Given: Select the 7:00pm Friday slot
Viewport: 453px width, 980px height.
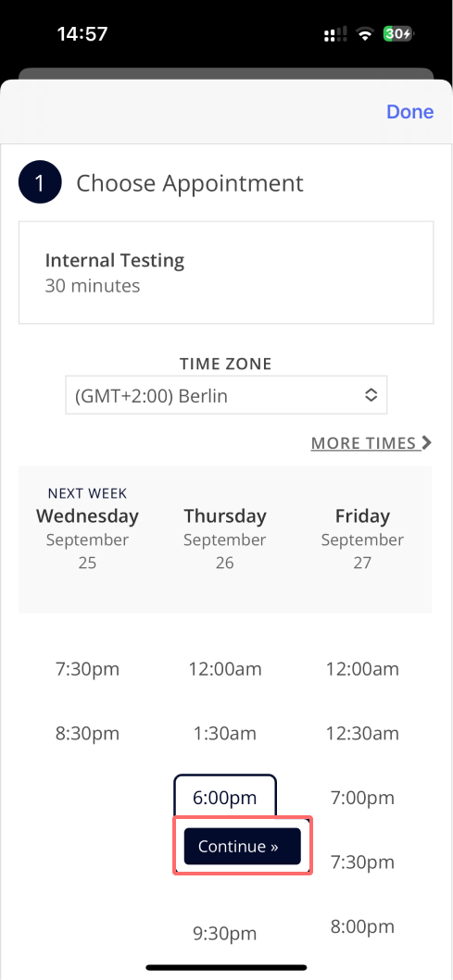Looking at the screenshot, I should coord(362,798).
